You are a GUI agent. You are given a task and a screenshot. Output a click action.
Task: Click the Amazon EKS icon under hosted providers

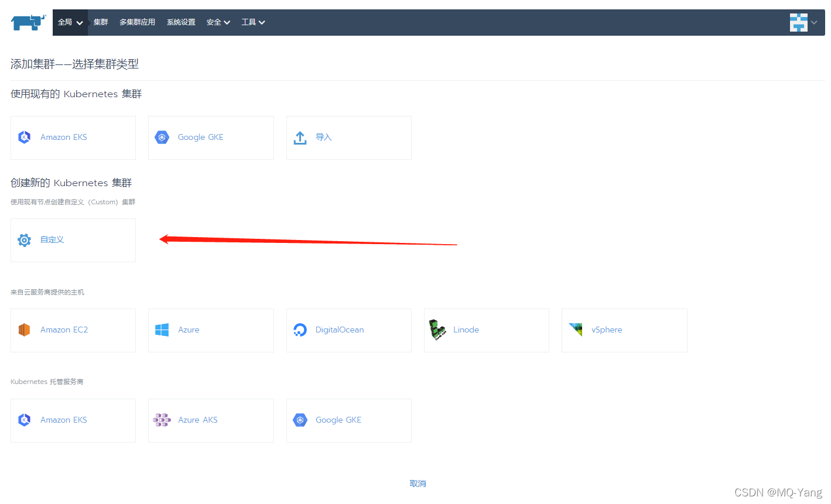click(24, 420)
